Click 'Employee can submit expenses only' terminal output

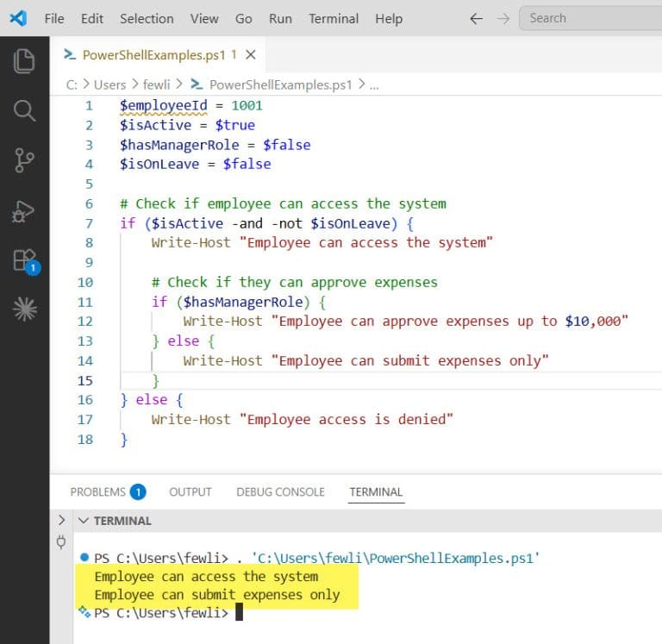tap(217, 595)
